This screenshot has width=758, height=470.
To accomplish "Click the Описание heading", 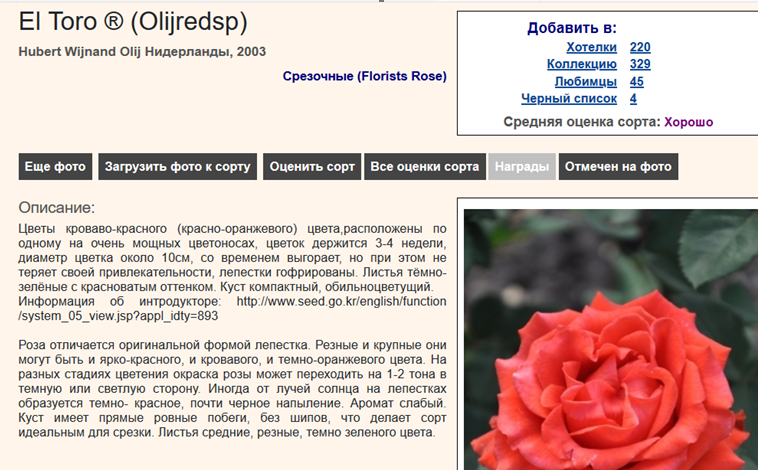I will click(57, 208).
